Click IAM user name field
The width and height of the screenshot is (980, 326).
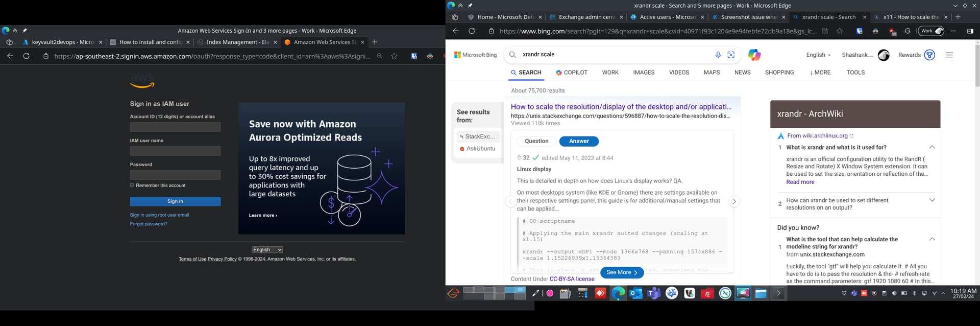point(175,151)
